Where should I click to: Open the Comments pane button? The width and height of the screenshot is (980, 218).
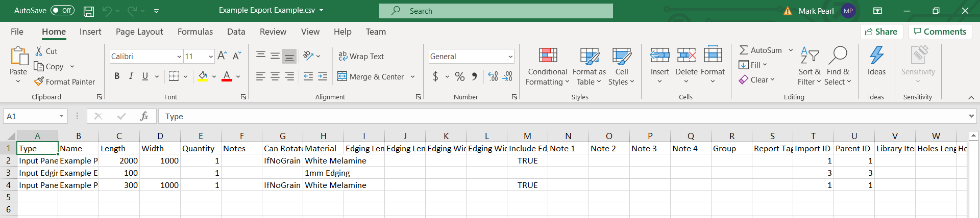pos(940,32)
